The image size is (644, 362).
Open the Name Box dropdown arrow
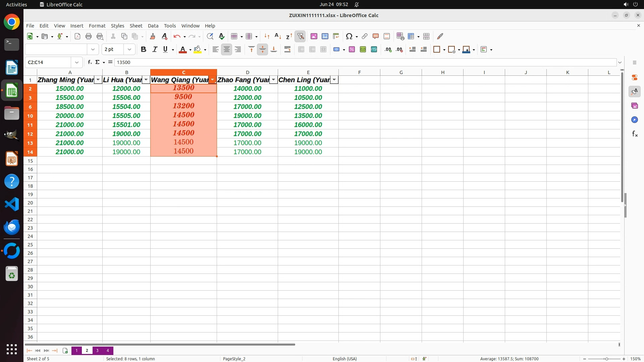click(77, 62)
